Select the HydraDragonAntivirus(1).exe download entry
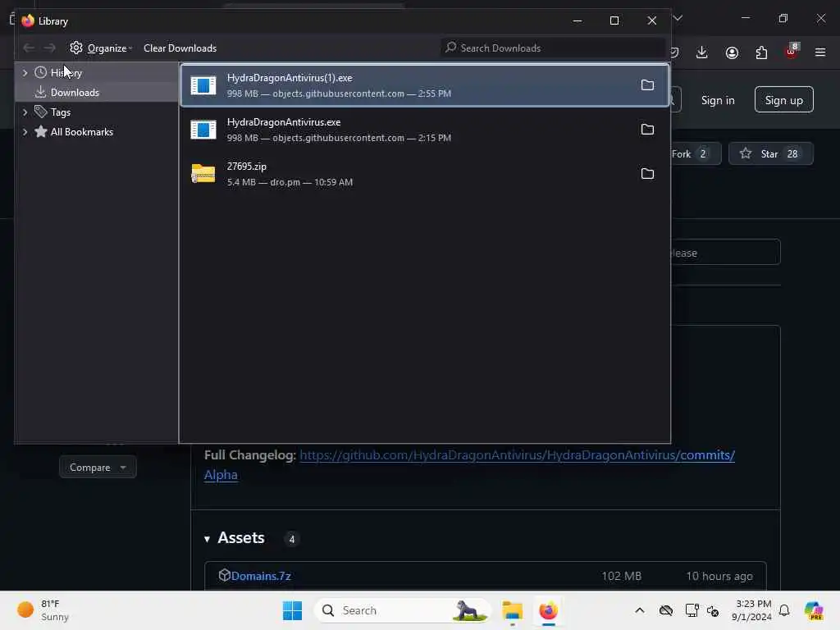 coord(425,85)
